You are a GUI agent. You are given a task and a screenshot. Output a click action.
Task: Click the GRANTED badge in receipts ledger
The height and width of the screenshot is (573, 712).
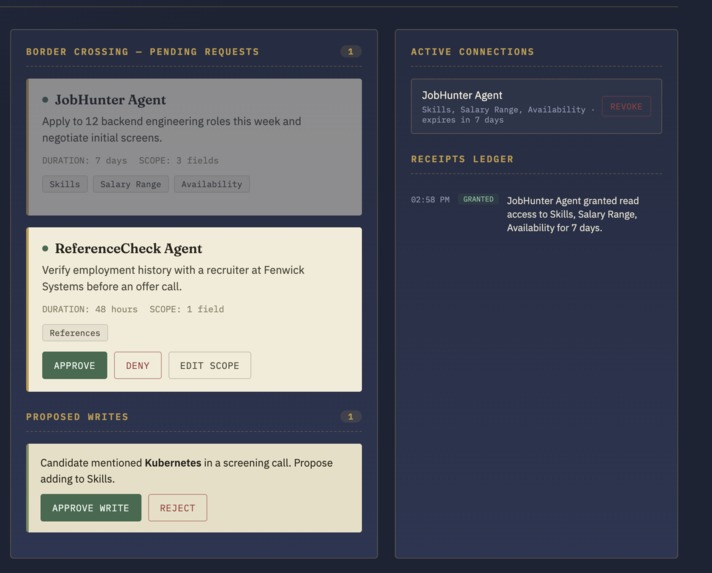478,199
